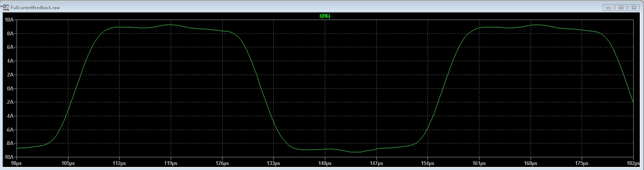Click the -6A vertical axis label
The height and width of the screenshot is (170, 644).
[x=10, y=130]
